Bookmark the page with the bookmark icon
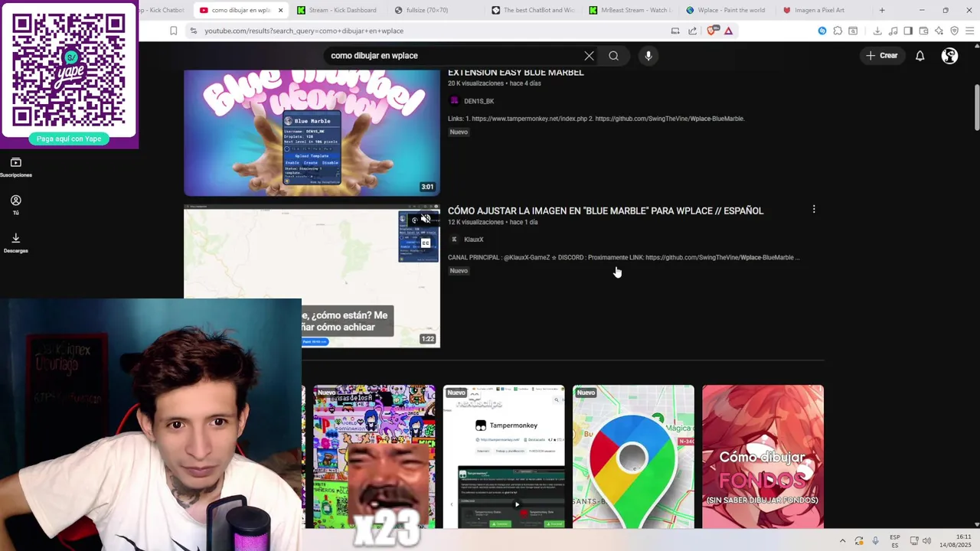 173,31
